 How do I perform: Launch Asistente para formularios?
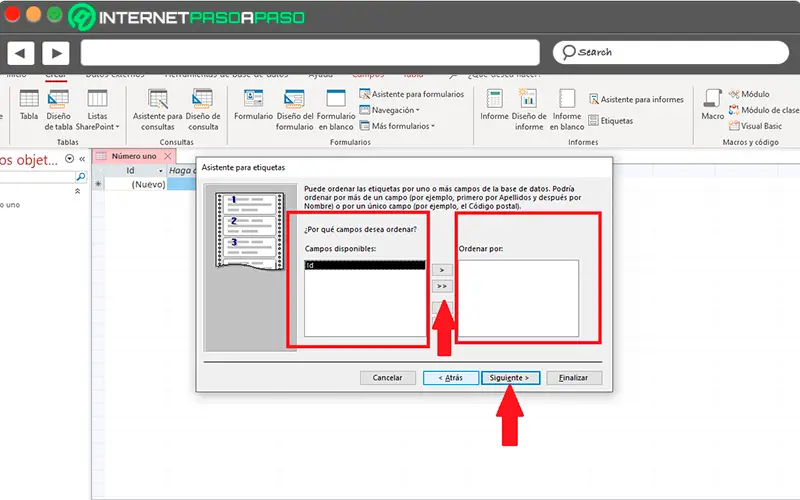click(x=412, y=94)
